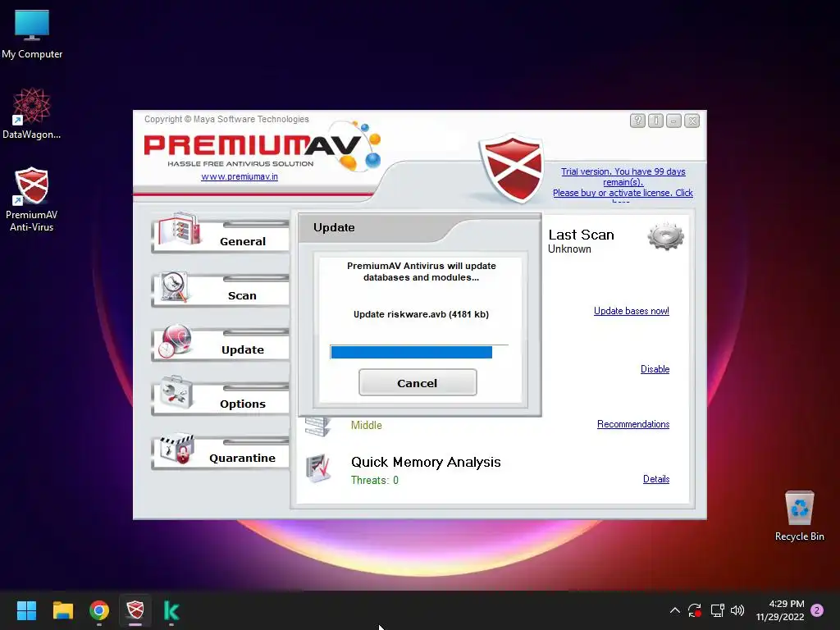The height and width of the screenshot is (630, 840).
Task: Click the Options toolbox icon
Action: [176, 393]
